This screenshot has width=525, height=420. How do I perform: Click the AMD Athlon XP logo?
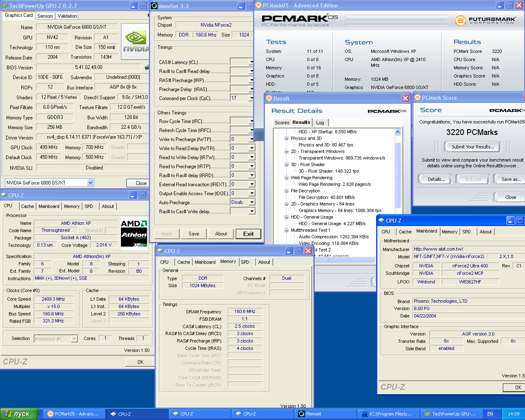[134, 233]
